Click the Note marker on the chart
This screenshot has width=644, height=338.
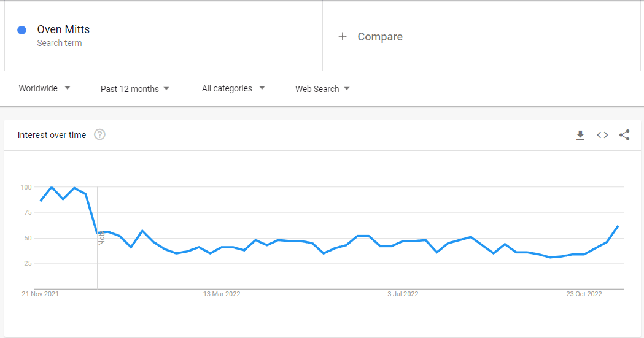(x=101, y=238)
